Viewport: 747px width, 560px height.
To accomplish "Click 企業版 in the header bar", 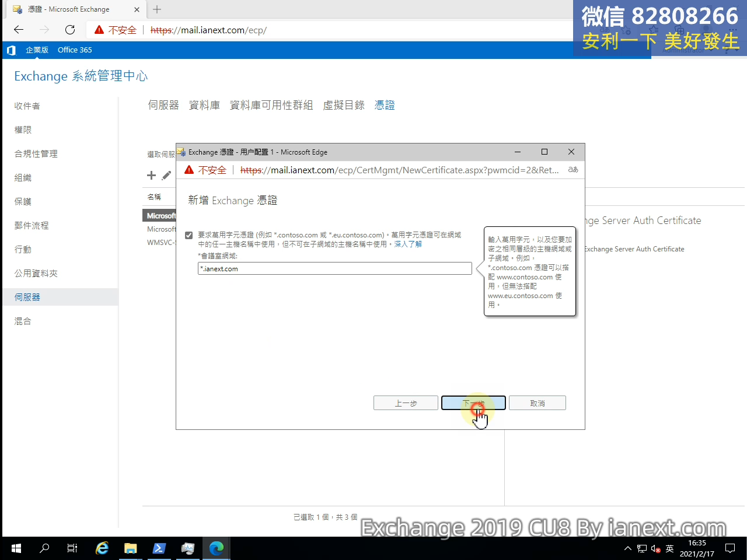I will pyautogui.click(x=37, y=50).
